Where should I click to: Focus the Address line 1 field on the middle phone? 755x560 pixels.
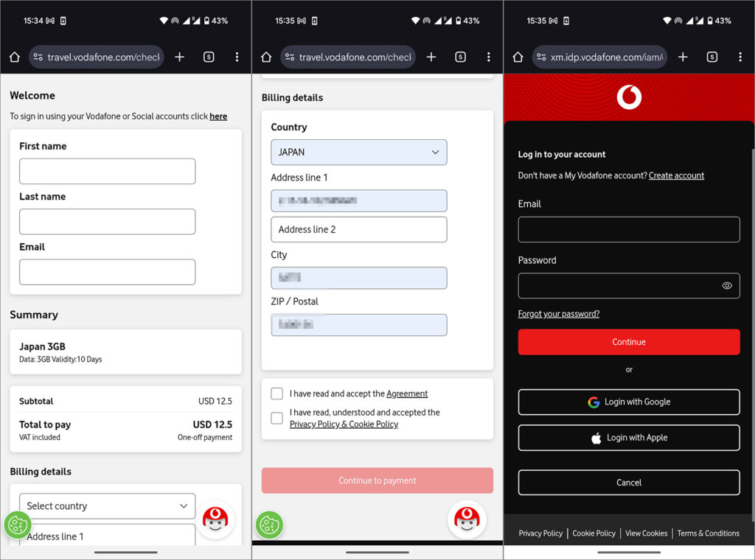click(359, 200)
